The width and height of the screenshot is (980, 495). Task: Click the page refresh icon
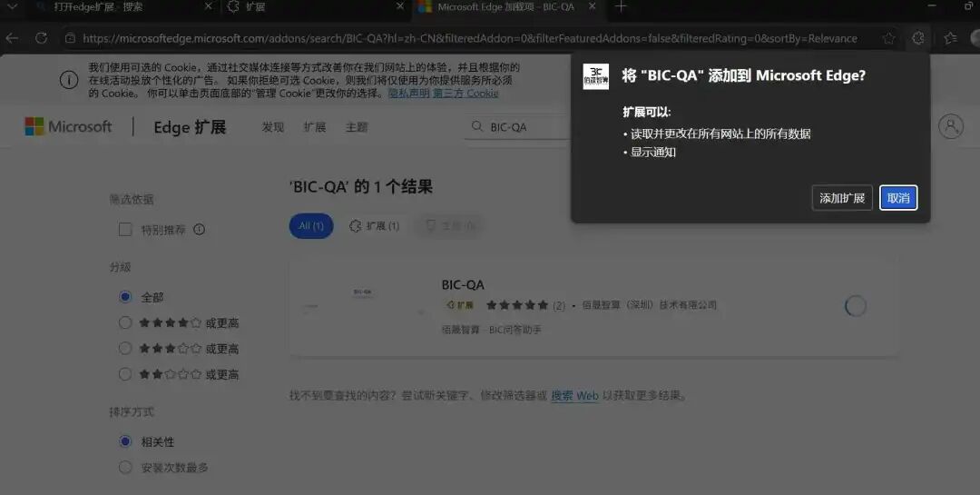(41, 38)
